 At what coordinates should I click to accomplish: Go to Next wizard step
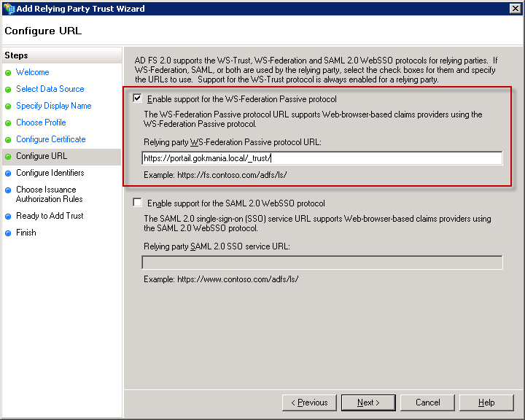368,402
